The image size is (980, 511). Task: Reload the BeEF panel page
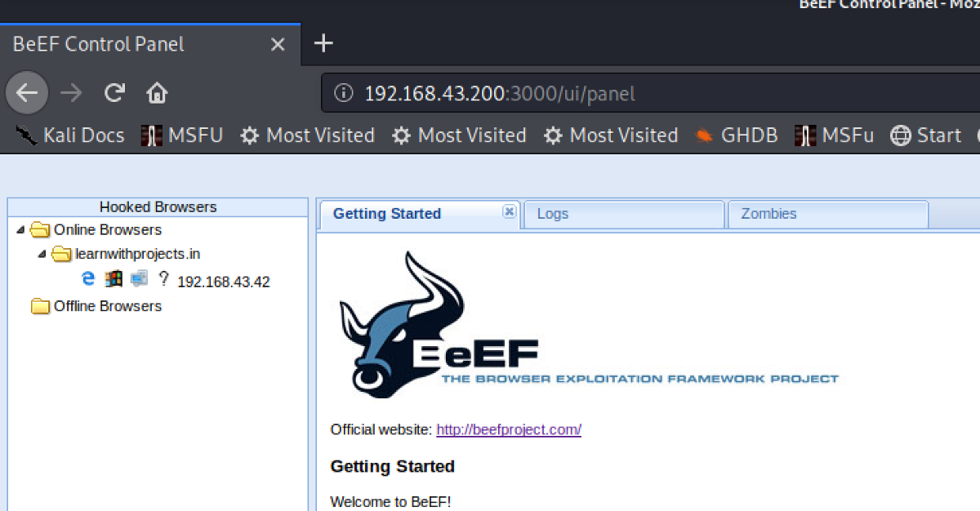click(114, 93)
